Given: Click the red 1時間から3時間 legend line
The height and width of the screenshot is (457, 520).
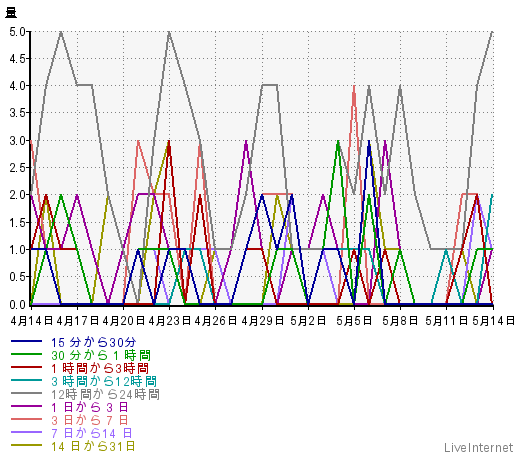Looking at the screenshot, I should [26, 367].
